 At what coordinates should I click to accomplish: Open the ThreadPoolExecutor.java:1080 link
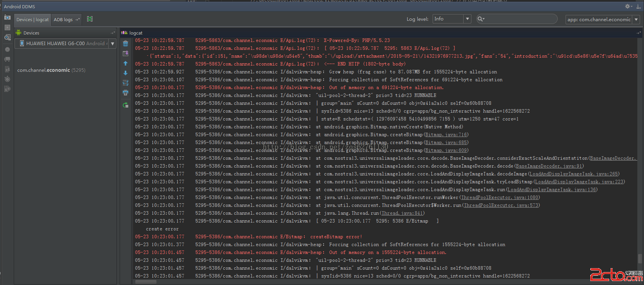click(500, 197)
